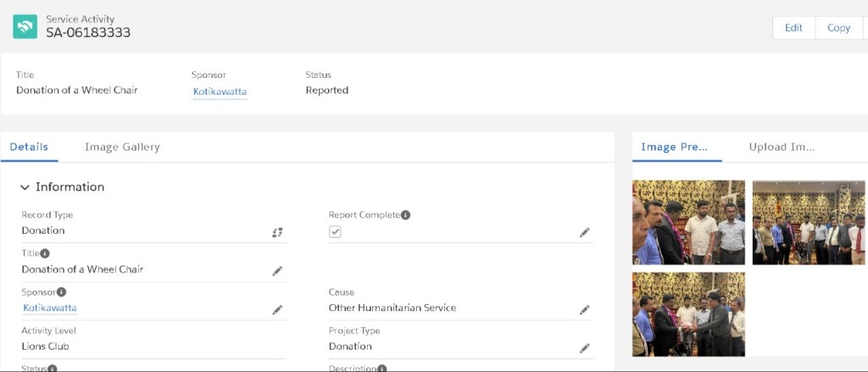Image resolution: width=868 pixels, height=372 pixels.
Task: Edit Sponsor field with pencil icon
Action: 277,310
